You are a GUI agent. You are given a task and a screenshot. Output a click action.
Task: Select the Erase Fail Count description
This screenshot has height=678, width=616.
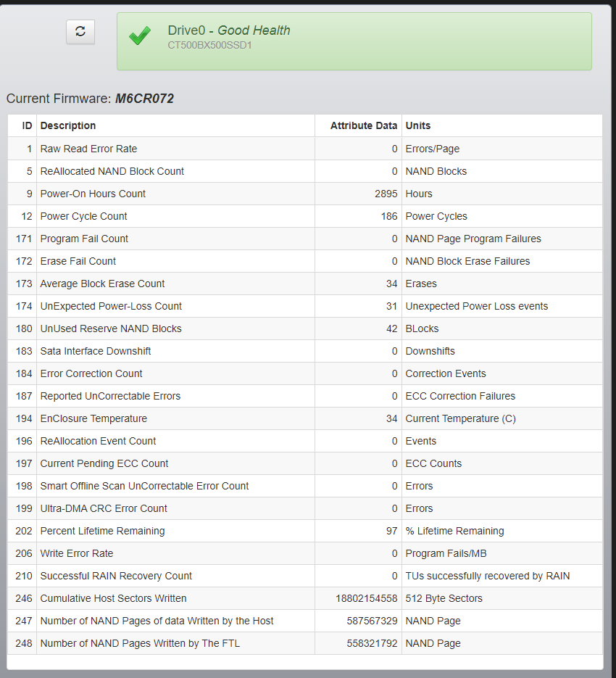click(78, 261)
